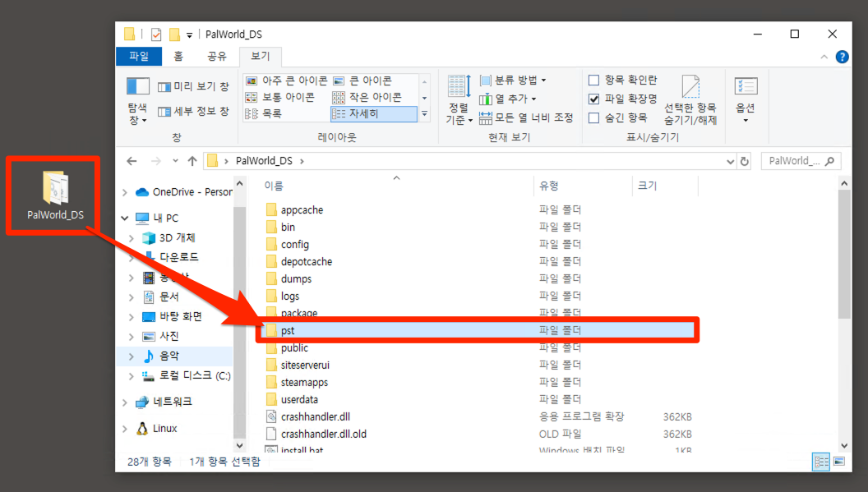Switch to large thumbnails view in status bar

[839, 462]
